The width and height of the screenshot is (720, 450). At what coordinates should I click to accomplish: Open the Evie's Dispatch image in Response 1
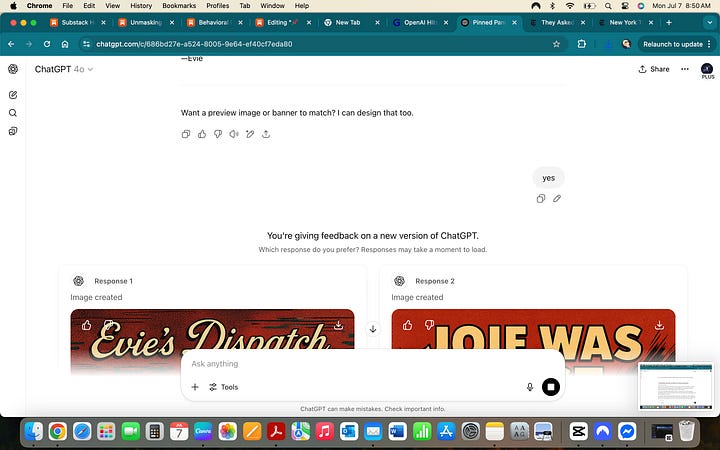click(212, 342)
